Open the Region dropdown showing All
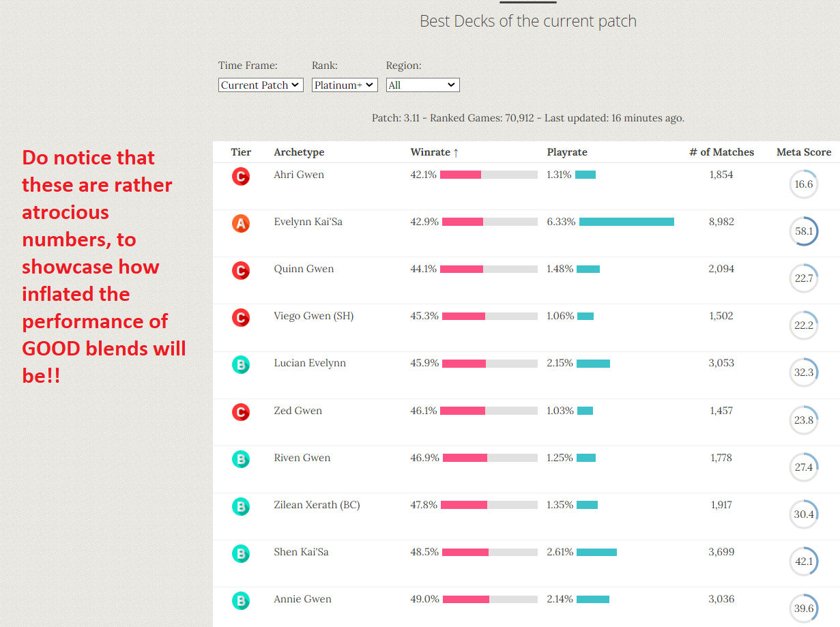 coord(423,85)
